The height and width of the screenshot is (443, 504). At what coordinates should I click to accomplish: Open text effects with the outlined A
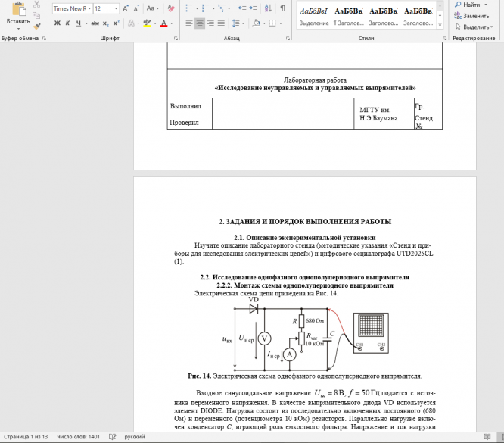[x=131, y=23]
